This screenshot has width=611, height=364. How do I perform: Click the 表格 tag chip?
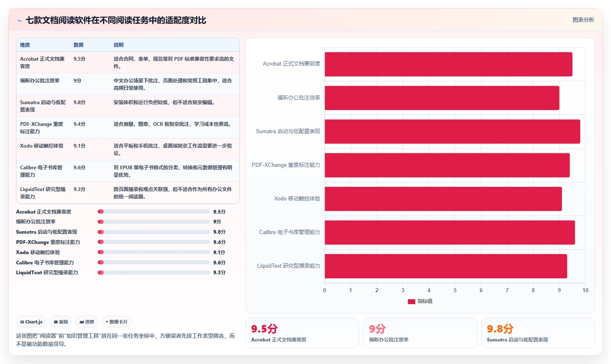click(61, 322)
